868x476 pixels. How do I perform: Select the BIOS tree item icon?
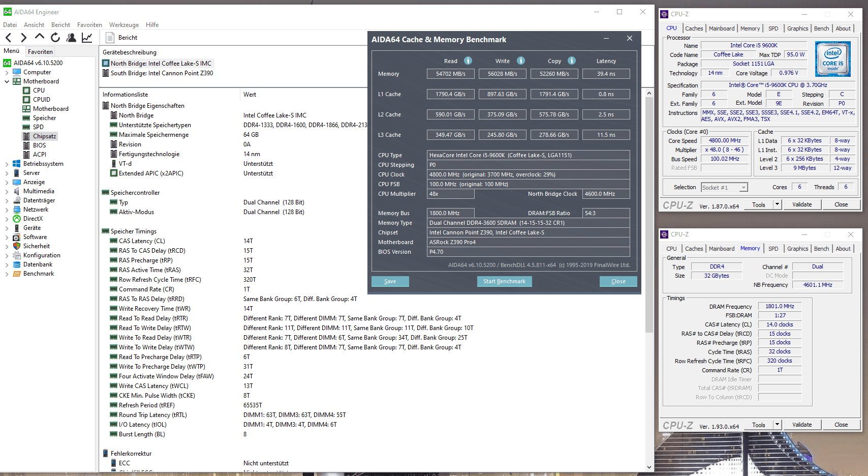26,145
